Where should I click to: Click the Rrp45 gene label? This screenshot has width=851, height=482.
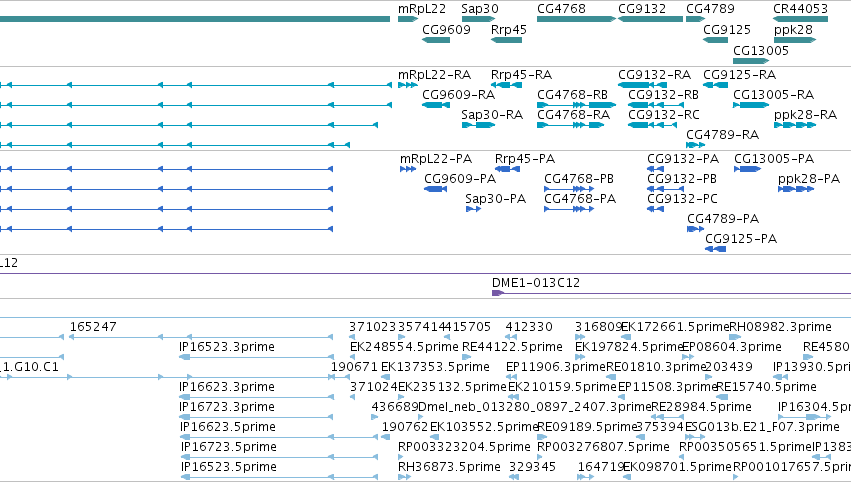509,29
